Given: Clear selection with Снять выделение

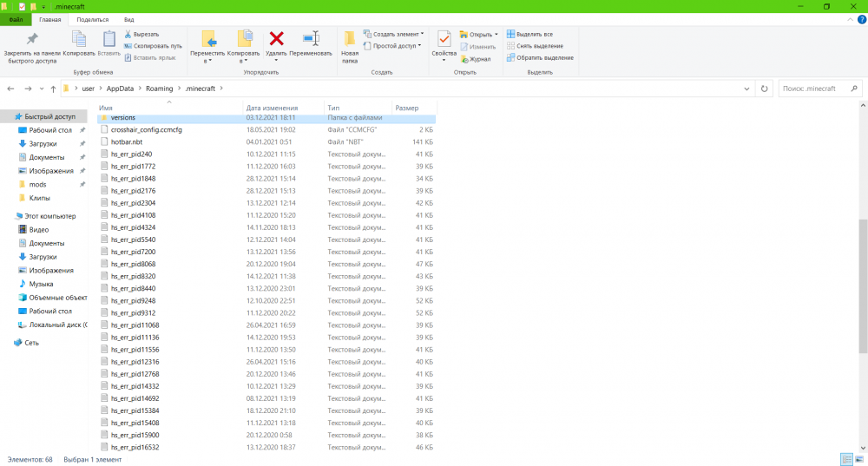Looking at the screenshot, I should click(x=536, y=46).
